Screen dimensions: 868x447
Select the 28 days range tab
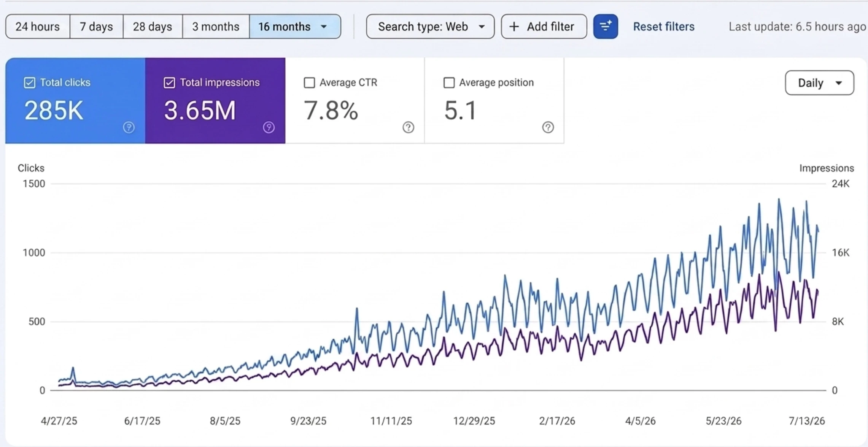[153, 27]
